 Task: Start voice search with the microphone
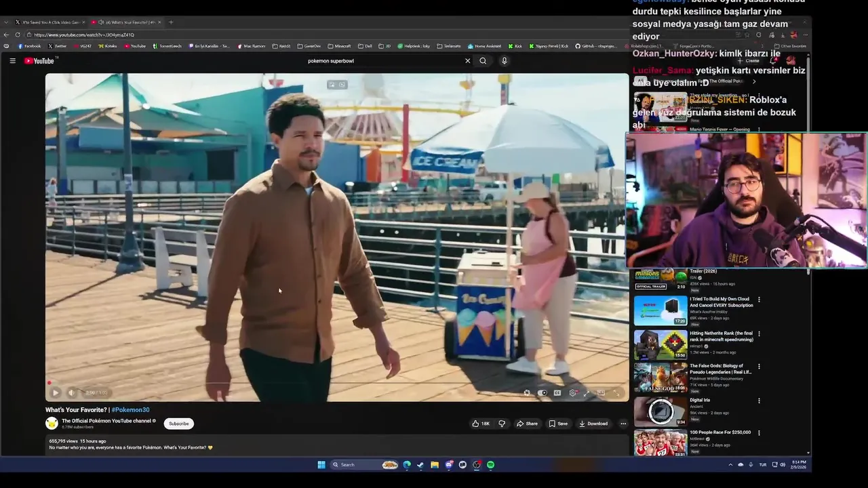[x=504, y=61]
